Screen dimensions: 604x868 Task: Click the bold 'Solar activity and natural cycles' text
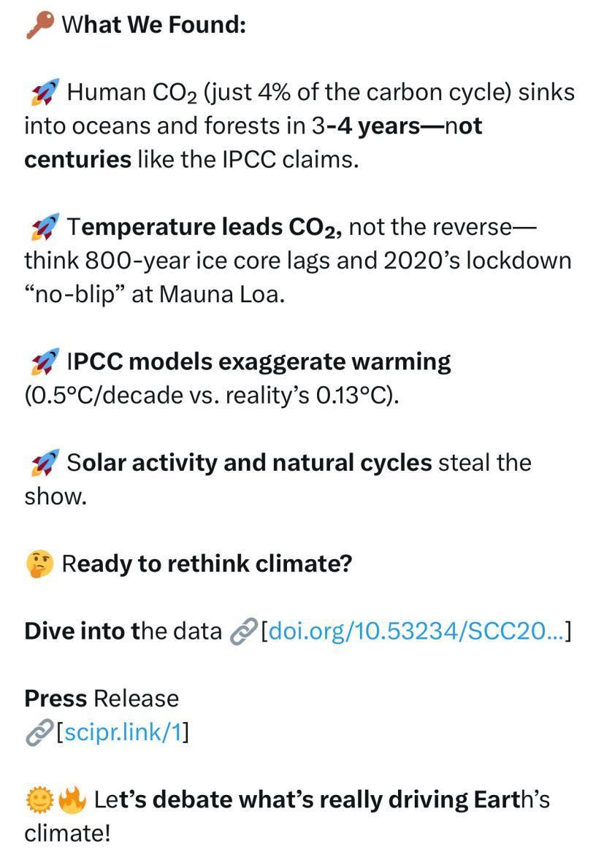(248, 463)
